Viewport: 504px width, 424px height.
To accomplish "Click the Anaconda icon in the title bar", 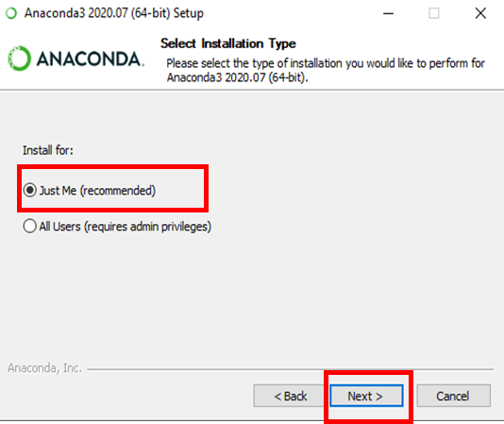I will pyautogui.click(x=11, y=13).
